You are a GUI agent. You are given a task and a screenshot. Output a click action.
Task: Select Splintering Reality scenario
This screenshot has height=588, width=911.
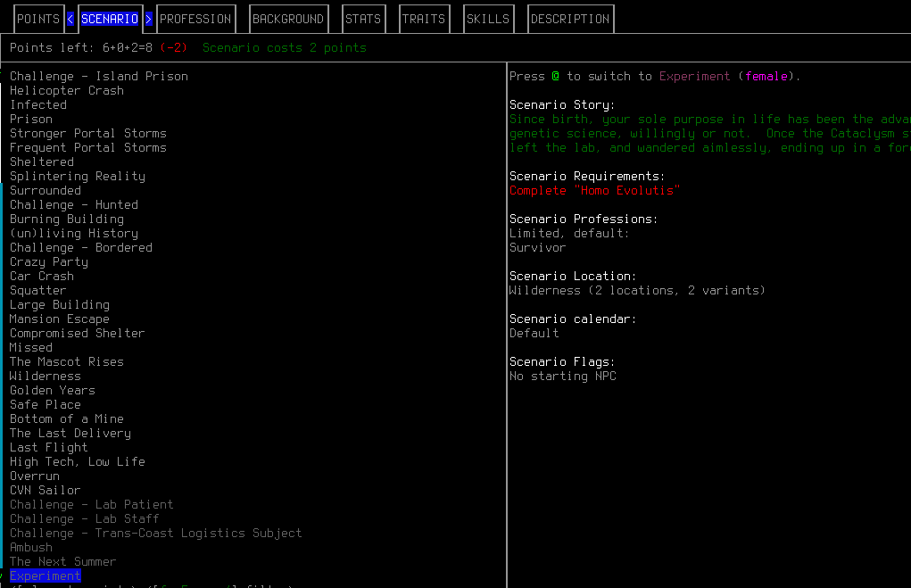click(x=78, y=176)
